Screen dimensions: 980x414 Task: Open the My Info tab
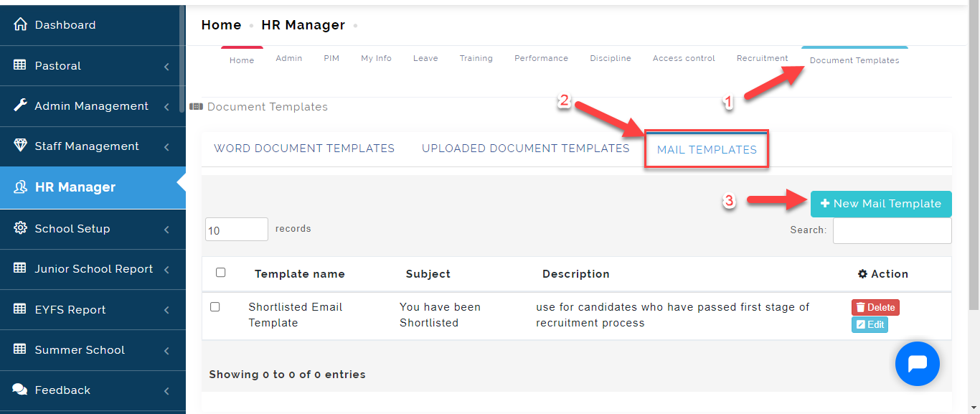pos(377,58)
